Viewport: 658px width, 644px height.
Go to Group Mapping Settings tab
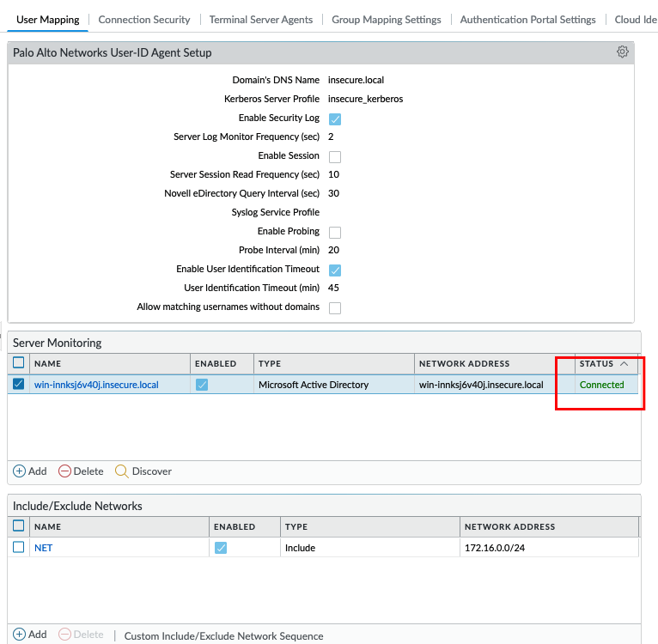pos(387,20)
